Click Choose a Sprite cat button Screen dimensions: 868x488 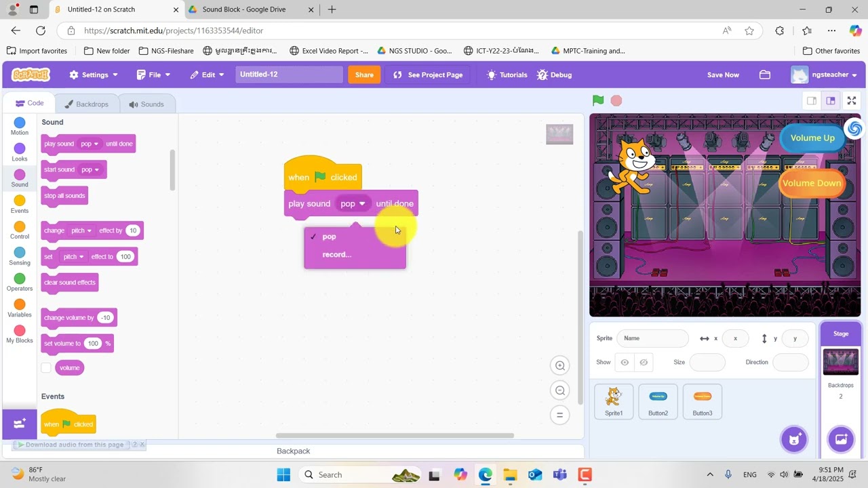[795, 439]
